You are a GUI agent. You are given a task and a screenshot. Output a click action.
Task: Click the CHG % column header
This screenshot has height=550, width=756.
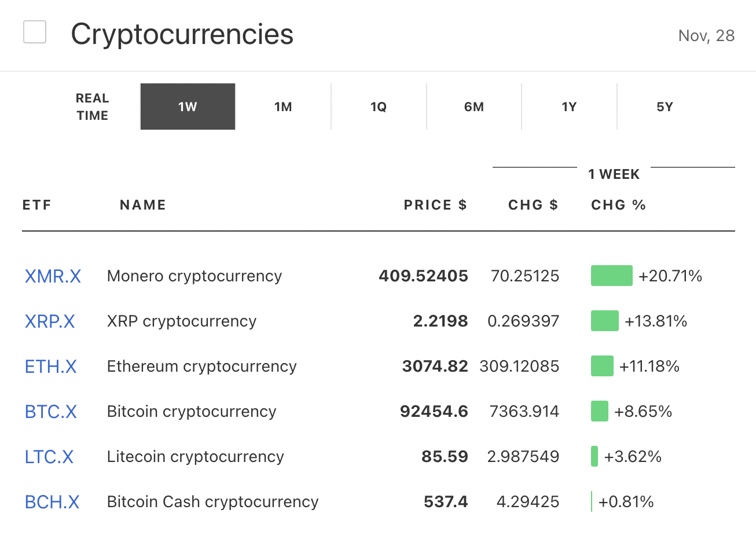click(618, 205)
